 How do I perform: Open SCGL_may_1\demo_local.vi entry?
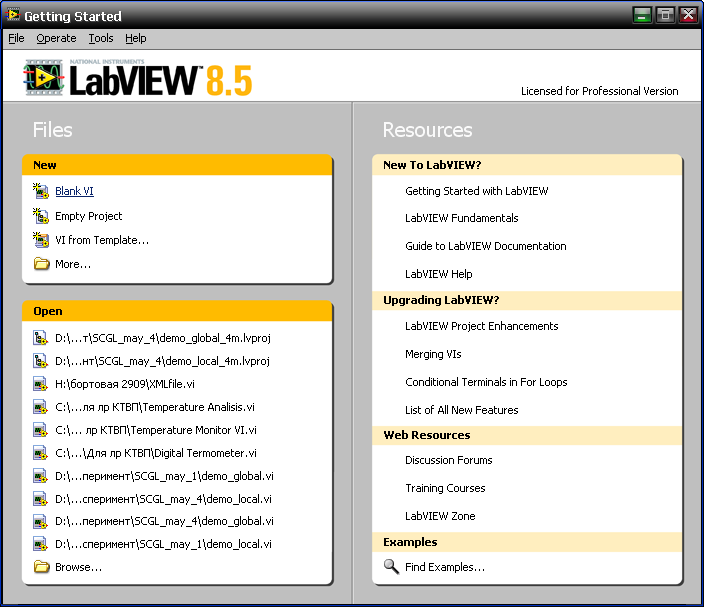(x=163, y=544)
